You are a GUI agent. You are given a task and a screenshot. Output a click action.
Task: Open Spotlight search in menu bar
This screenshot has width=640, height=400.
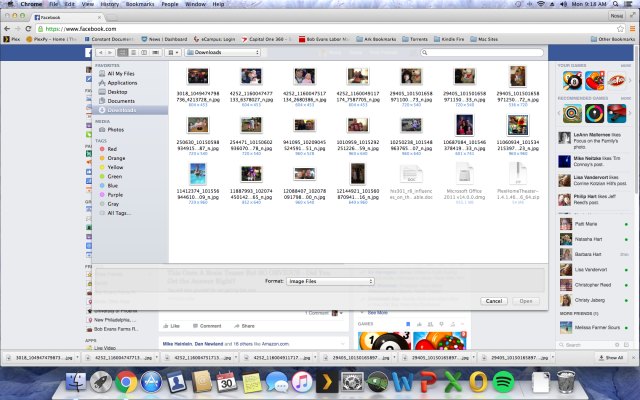point(616,4)
